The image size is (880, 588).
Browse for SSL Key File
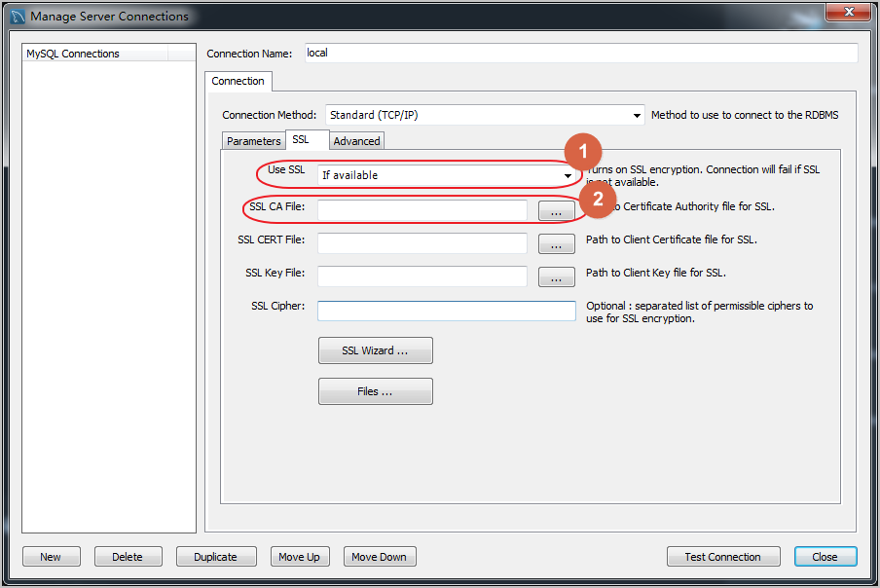(x=556, y=276)
